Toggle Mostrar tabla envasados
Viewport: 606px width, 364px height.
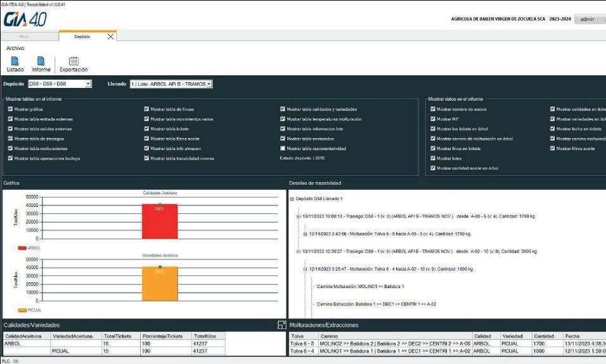click(283, 138)
